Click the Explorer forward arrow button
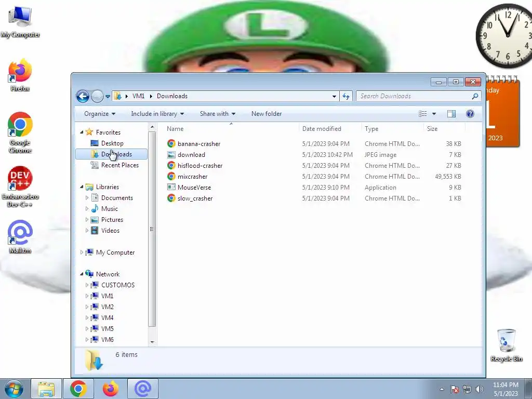Viewport: 532px width, 399px height. tap(97, 96)
